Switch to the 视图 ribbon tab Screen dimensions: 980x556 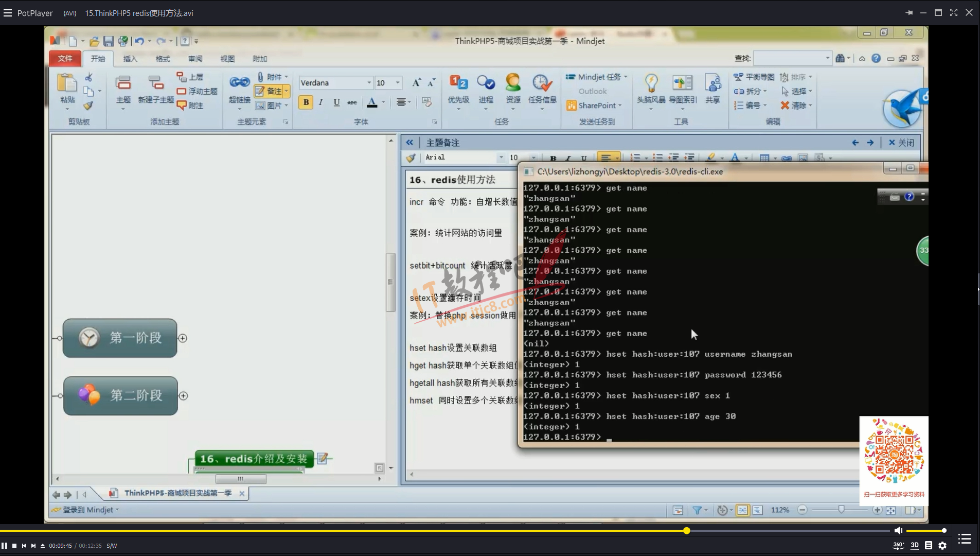(x=227, y=59)
